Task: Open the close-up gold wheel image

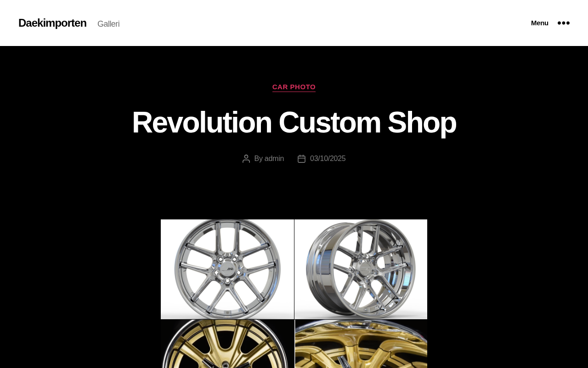Action: click(x=361, y=344)
